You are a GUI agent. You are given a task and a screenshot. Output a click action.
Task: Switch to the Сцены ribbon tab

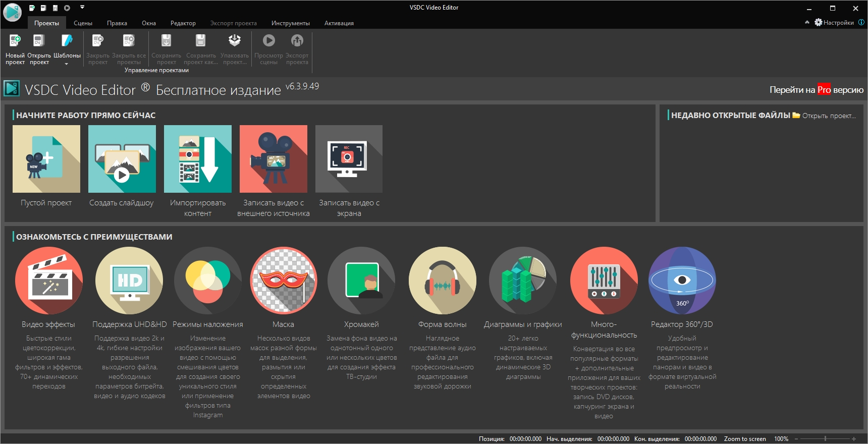tap(83, 23)
